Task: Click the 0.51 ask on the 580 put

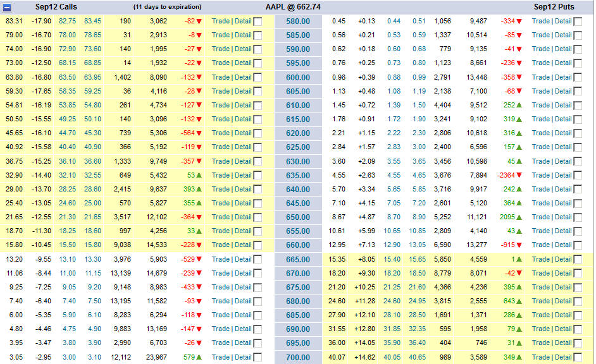Action: coord(419,21)
